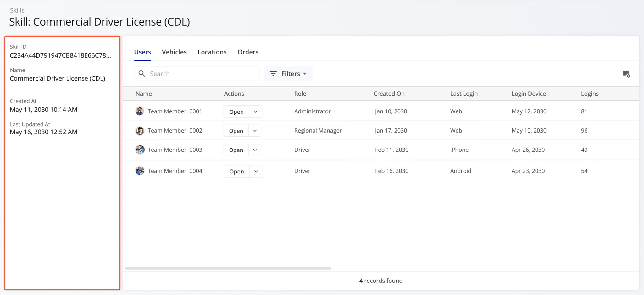
Task: Click Team Member 0003 name
Action: (175, 150)
